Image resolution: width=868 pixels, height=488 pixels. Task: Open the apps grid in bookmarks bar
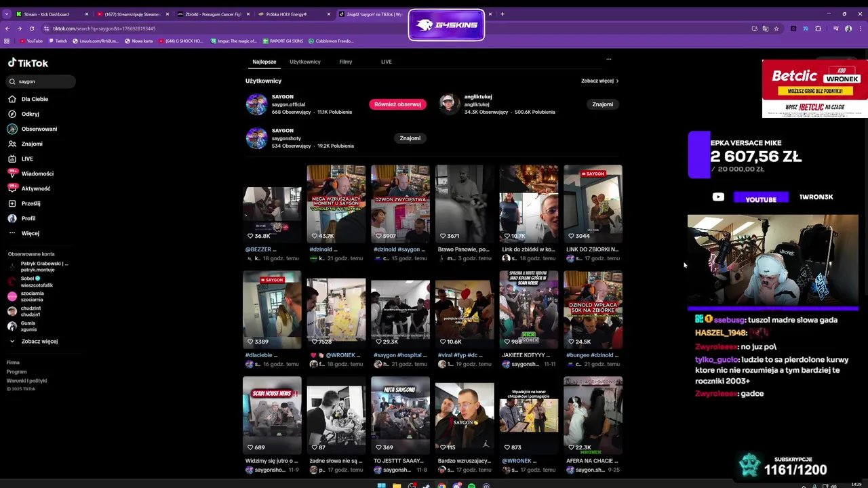tap(7, 41)
